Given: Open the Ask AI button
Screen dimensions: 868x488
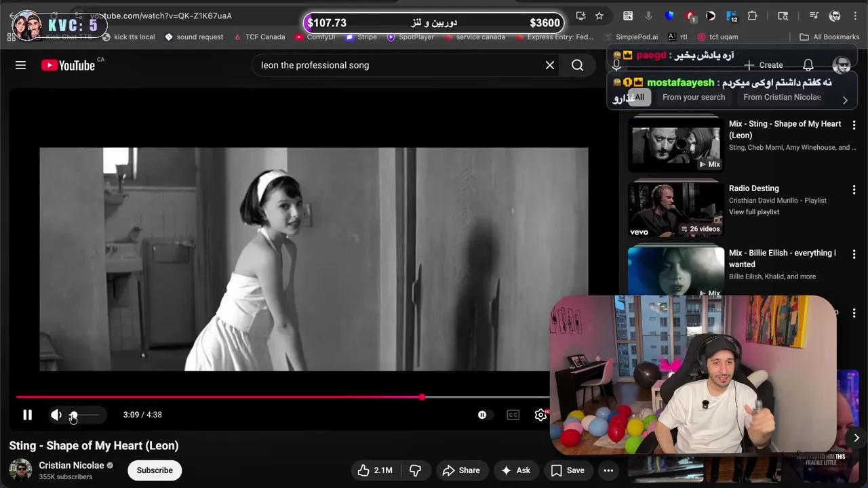Looking at the screenshot, I should point(516,470).
